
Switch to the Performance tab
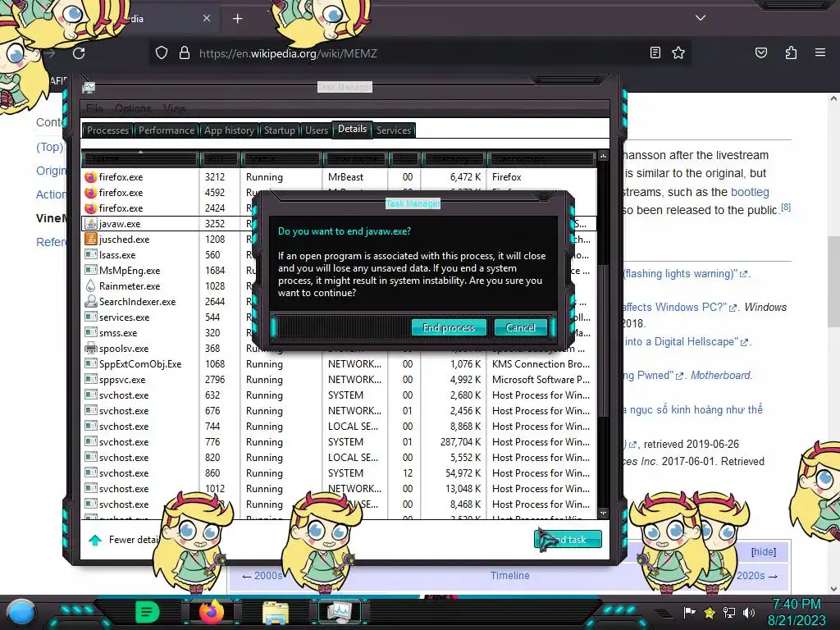[166, 130]
